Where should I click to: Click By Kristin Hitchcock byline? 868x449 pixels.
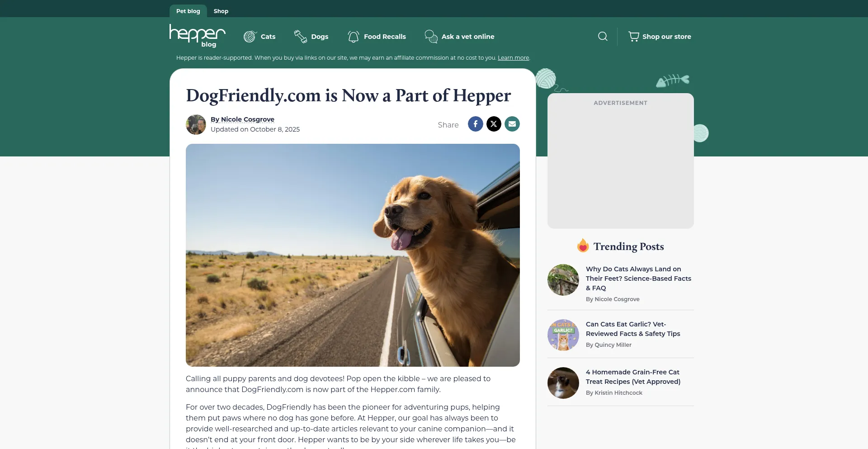coord(614,393)
